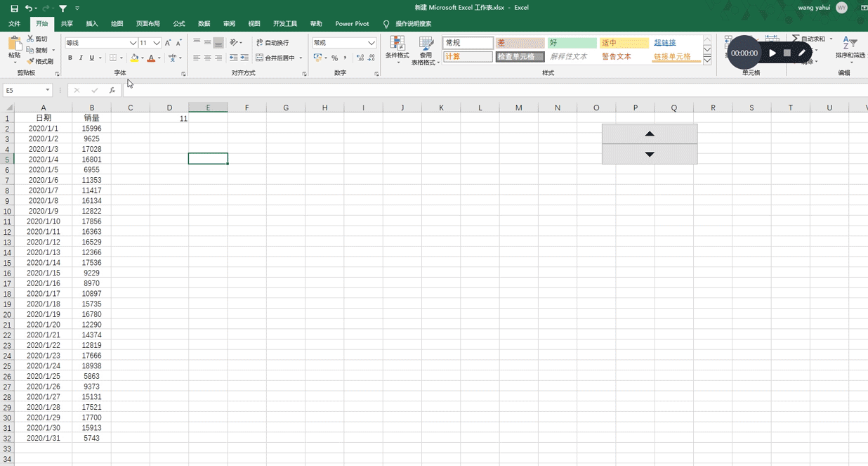Click the 超链接 cell style
Image resolution: width=868 pixels, height=466 pixels.
676,43
